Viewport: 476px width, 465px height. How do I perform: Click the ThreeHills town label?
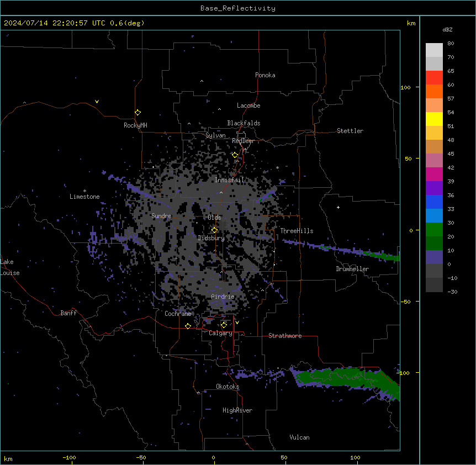(x=297, y=231)
